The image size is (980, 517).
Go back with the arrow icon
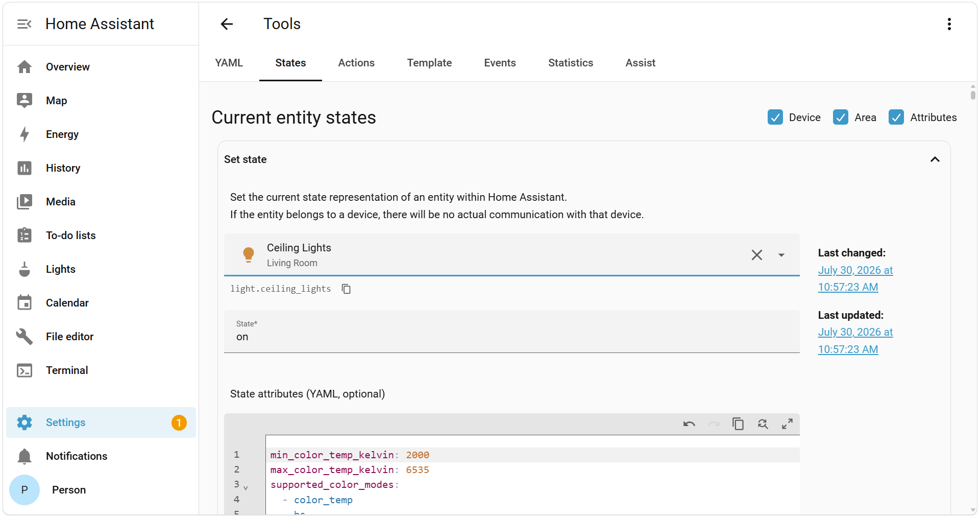tap(227, 24)
